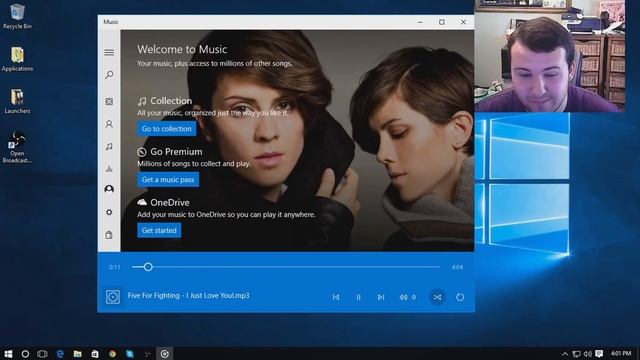Click the network icon in the system tray
Screen dimensions: 640x360
coord(576,354)
